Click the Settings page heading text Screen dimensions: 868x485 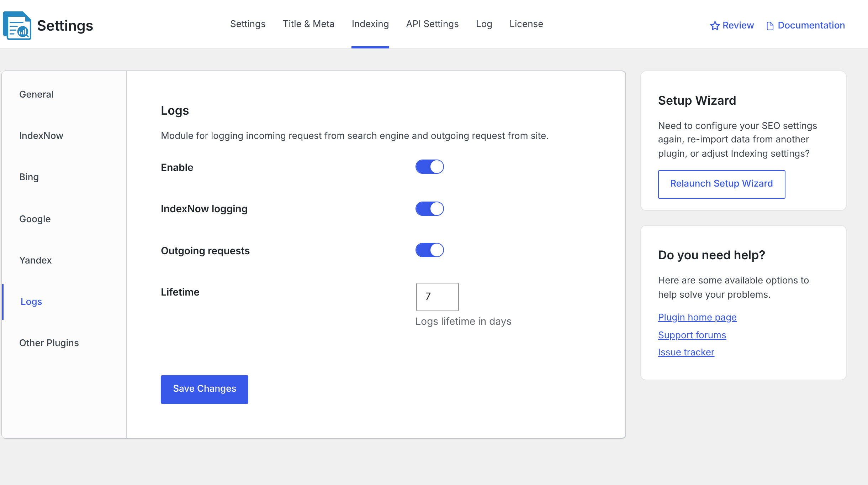[x=65, y=26]
